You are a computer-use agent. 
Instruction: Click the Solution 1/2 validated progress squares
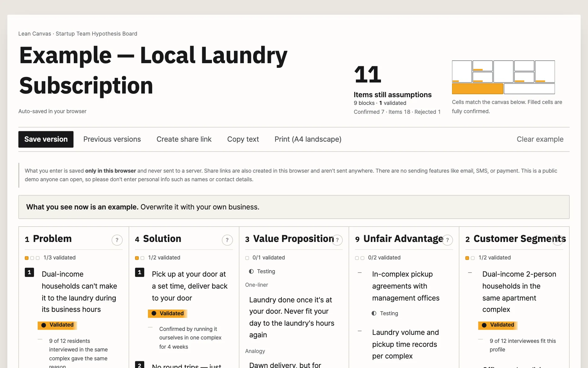[x=140, y=258]
